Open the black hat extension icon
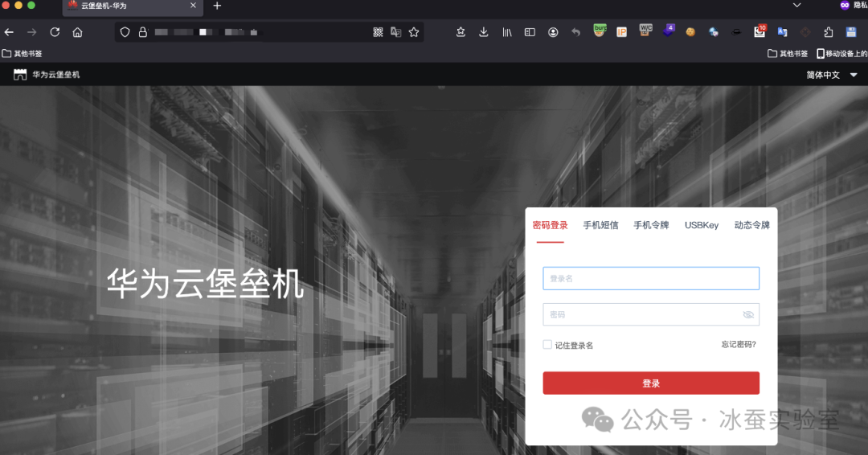The height and width of the screenshot is (455, 868). (736, 32)
